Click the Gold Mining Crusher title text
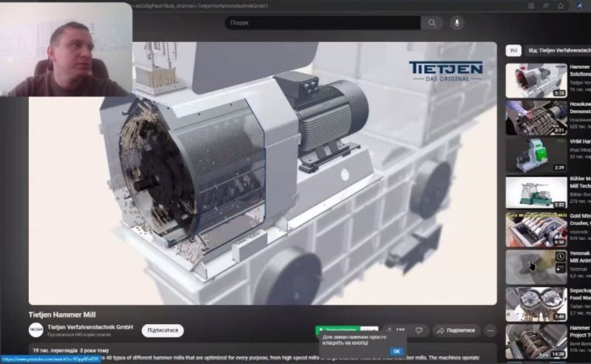 (x=581, y=219)
